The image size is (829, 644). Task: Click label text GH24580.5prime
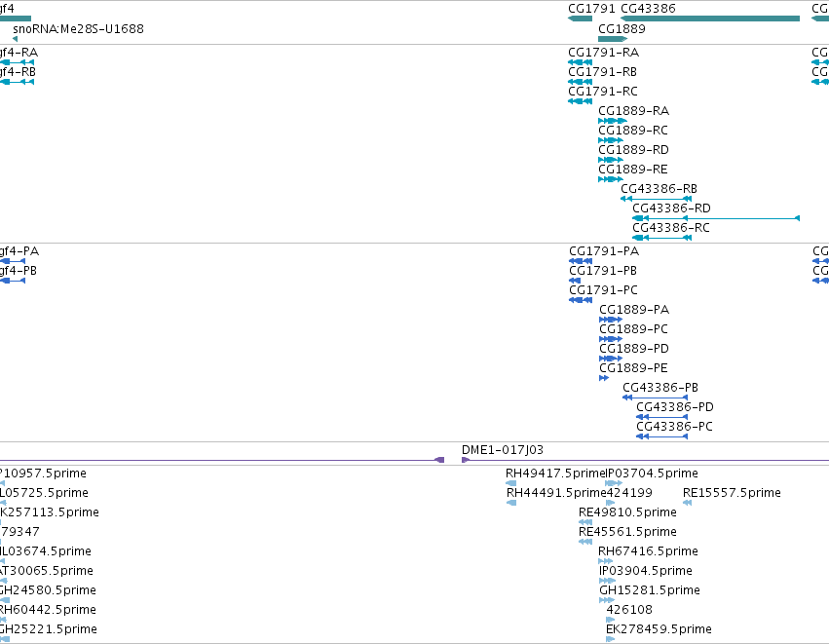[48, 590]
